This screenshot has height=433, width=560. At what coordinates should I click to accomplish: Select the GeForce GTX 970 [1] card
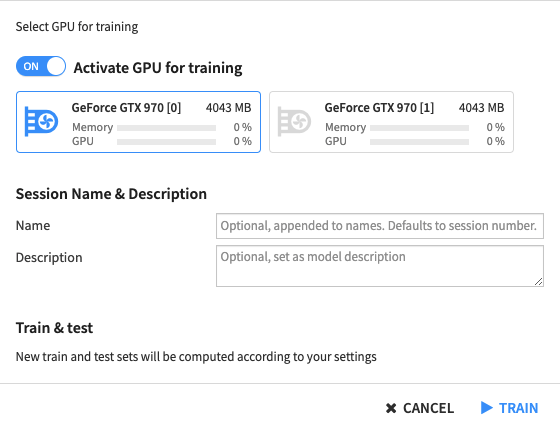(x=391, y=122)
